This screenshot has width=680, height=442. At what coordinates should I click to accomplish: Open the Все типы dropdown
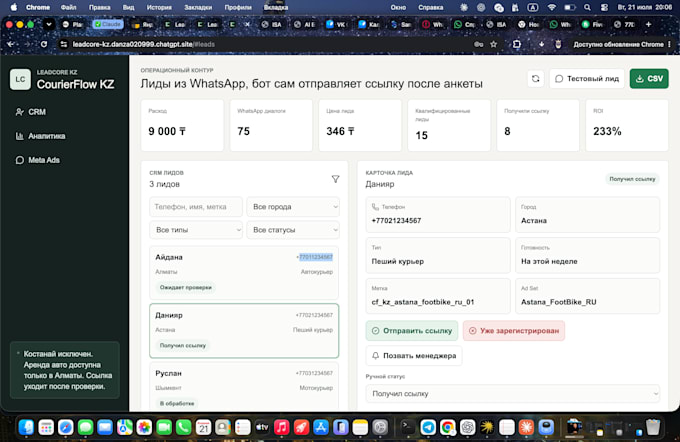pos(196,230)
